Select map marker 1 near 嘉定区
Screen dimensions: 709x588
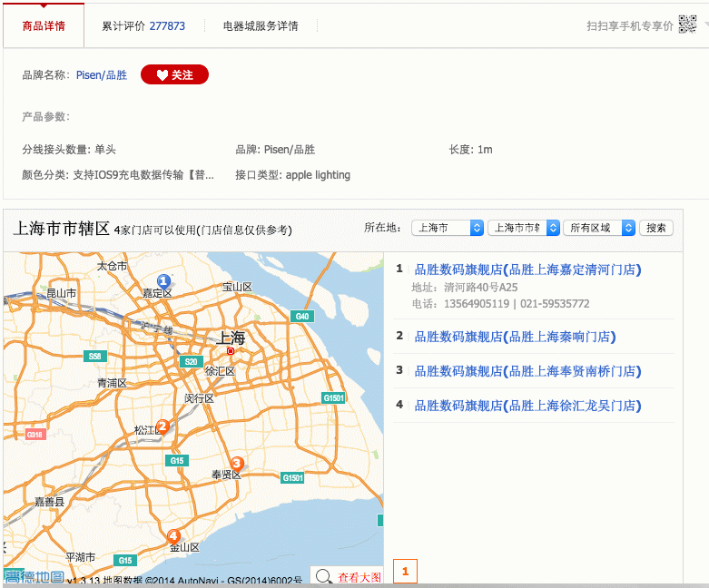point(163,281)
